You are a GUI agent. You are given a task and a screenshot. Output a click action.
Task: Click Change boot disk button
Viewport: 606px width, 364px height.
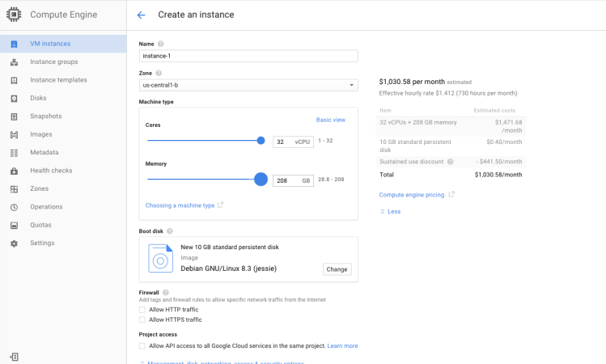[x=337, y=269]
